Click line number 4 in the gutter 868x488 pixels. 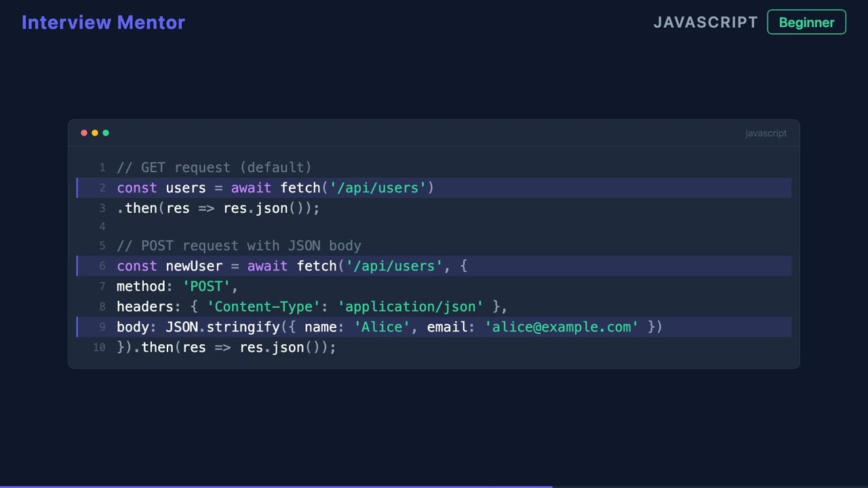(x=102, y=226)
